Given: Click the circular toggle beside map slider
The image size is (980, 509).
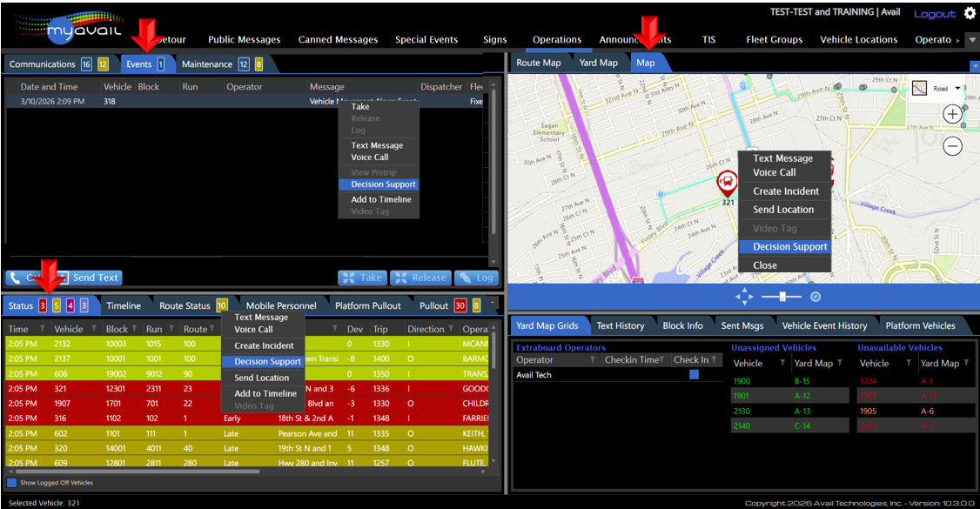Looking at the screenshot, I should [816, 297].
